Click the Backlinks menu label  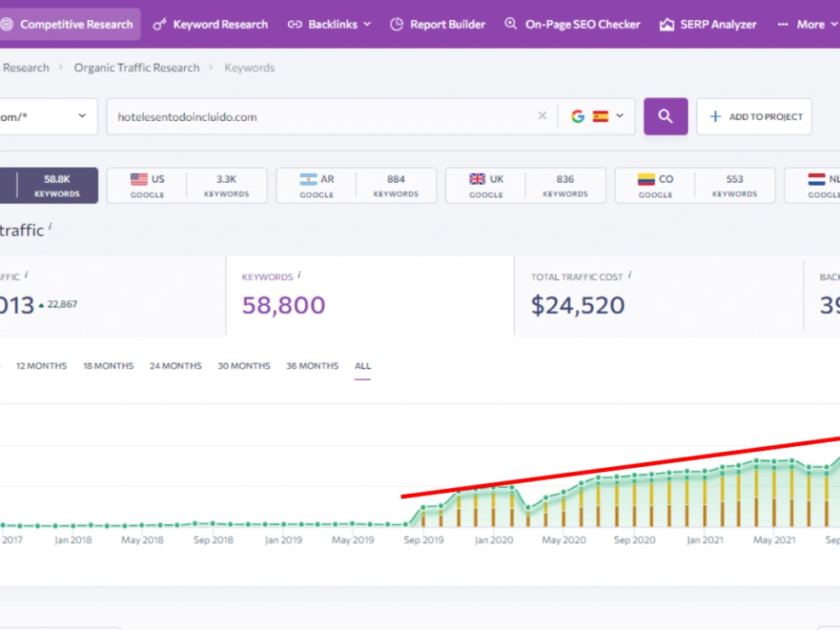coord(333,24)
